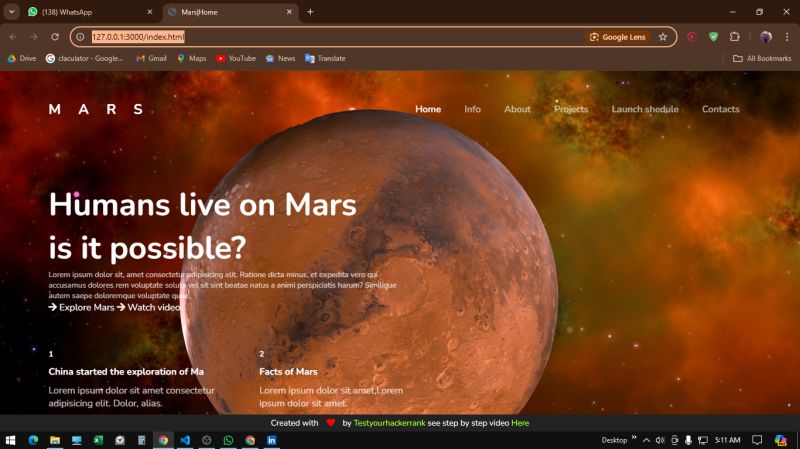Click the Explore Mars arrow link
The image size is (800, 449).
pyautogui.click(x=82, y=307)
